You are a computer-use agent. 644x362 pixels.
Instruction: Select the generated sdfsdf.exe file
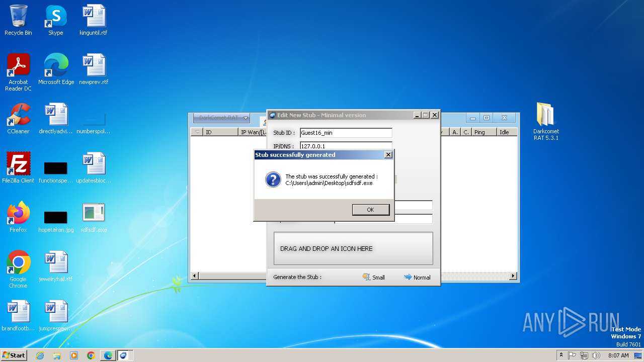[94, 217]
